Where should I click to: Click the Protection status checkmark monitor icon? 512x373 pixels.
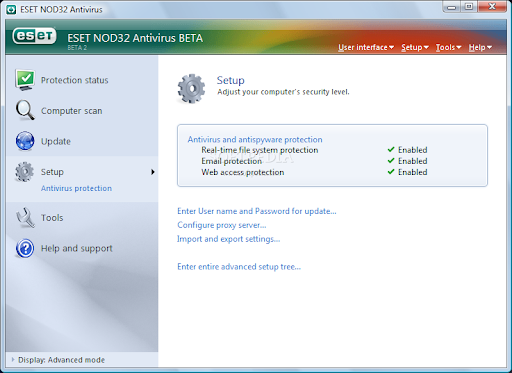coord(25,80)
